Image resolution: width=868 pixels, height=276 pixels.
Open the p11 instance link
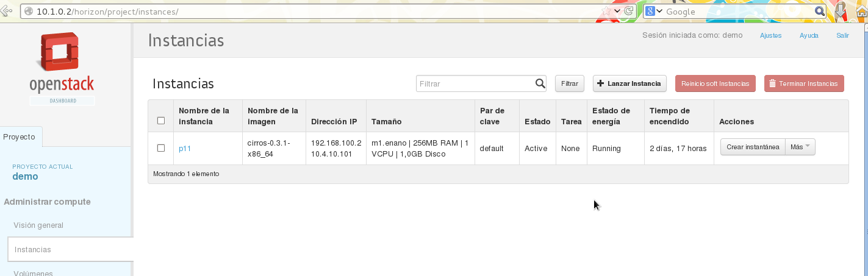(x=185, y=148)
